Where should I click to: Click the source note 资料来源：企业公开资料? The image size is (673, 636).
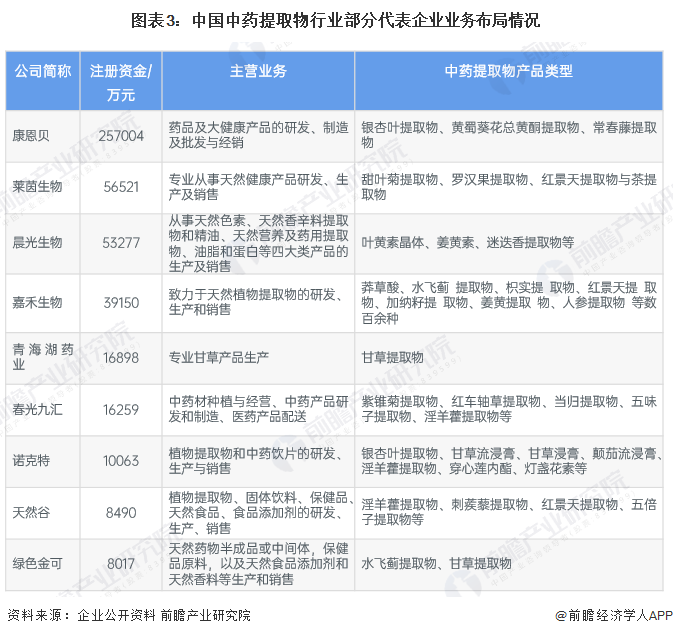coord(129,615)
